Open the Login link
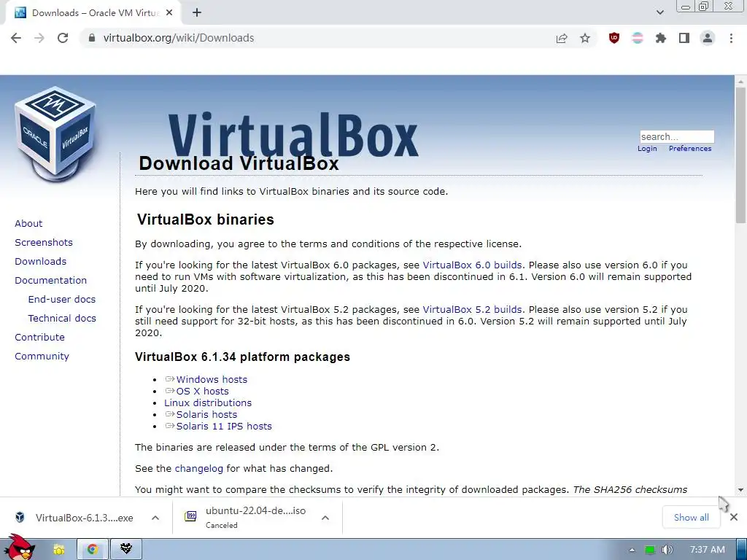Image resolution: width=747 pixels, height=560 pixels. [647, 149]
